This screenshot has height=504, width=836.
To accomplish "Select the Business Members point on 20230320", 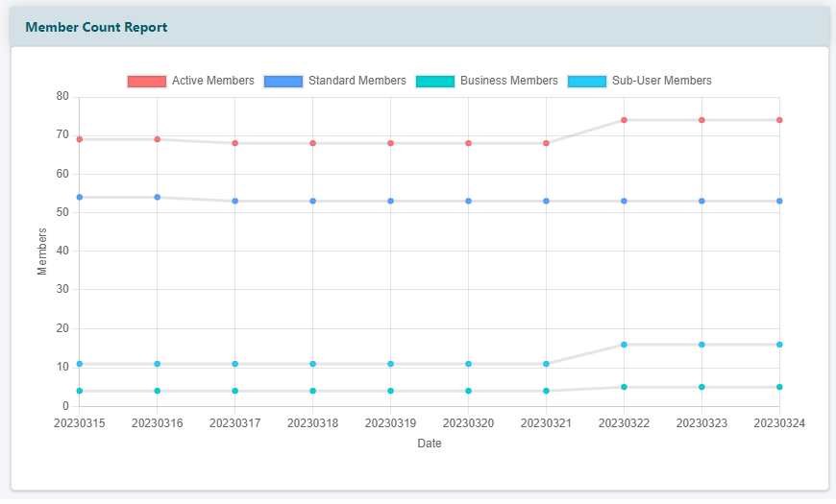I will (x=468, y=391).
